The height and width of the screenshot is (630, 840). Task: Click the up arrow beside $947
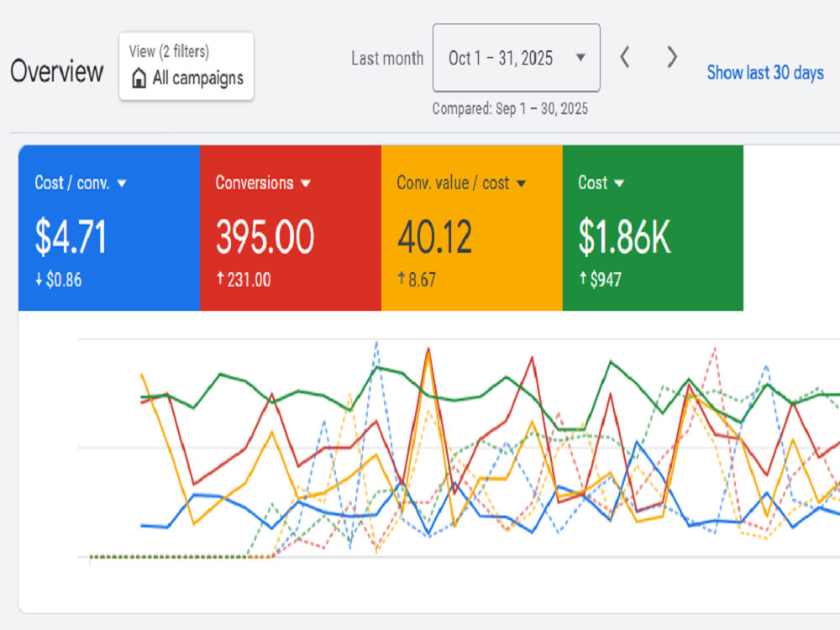pos(583,279)
